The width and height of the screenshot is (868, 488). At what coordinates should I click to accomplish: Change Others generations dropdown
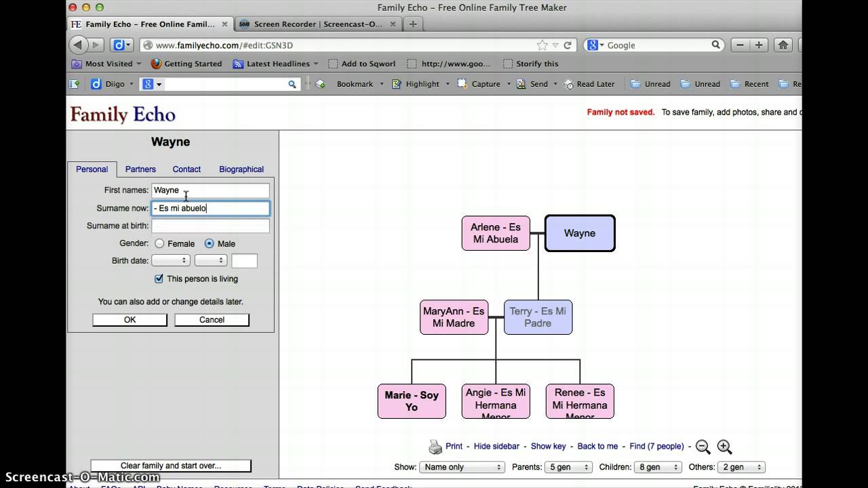point(743,467)
